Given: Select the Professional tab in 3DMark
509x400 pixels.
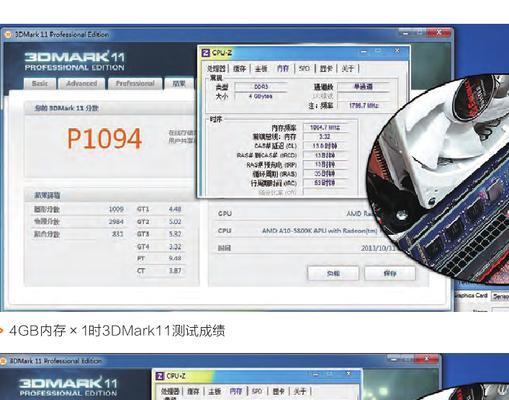Looking at the screenshot, I should pyautogui.click(x=135, y=83).
